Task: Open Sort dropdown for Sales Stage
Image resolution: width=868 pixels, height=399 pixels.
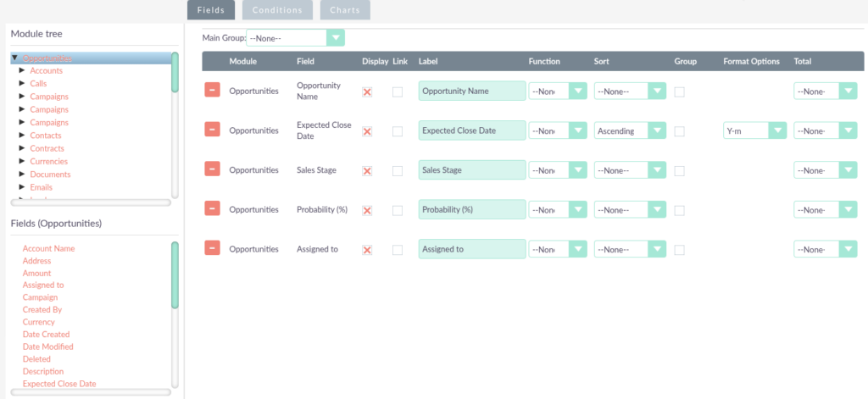Action: [630, 170]
